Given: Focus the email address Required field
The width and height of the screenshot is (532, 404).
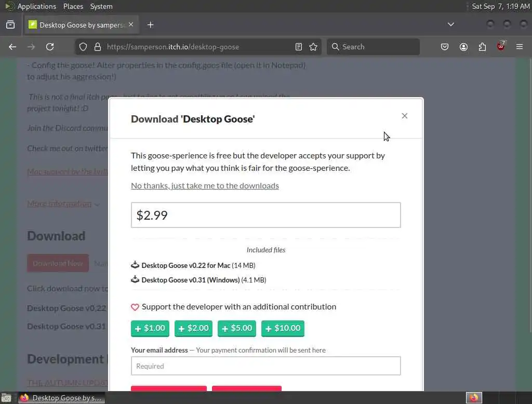Looking at the screenshot, I should [265, 366].
